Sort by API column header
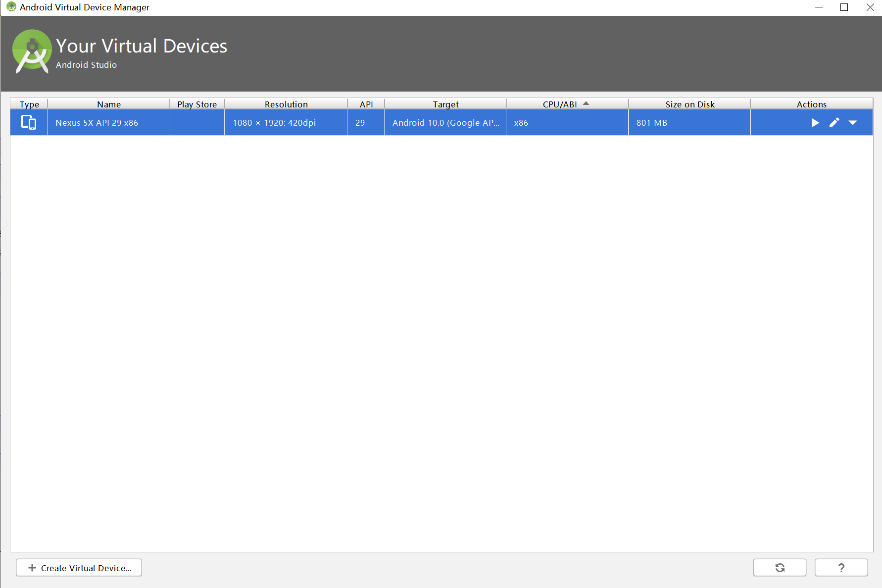Screen dimensions: 882x588 coord(366,104)
